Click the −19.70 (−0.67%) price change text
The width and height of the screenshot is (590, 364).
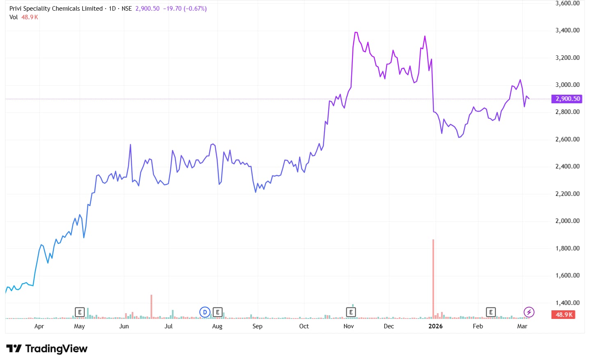(x=185, y=9)
